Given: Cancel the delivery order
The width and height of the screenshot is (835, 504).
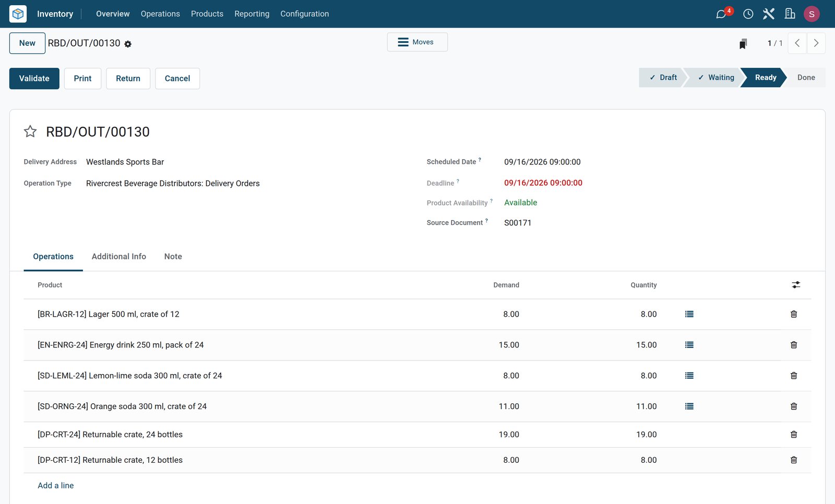Looking at the screenshot, I should (177, 78).
